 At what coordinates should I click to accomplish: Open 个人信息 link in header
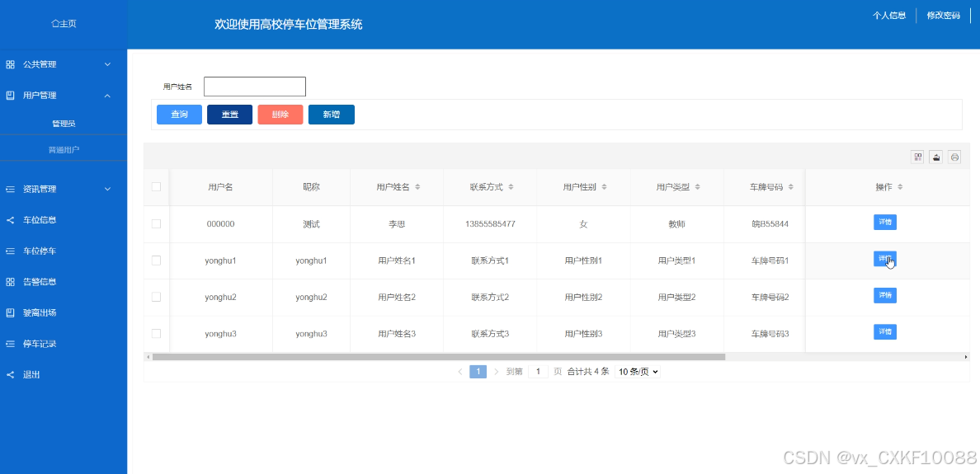[x=889, y=16]
